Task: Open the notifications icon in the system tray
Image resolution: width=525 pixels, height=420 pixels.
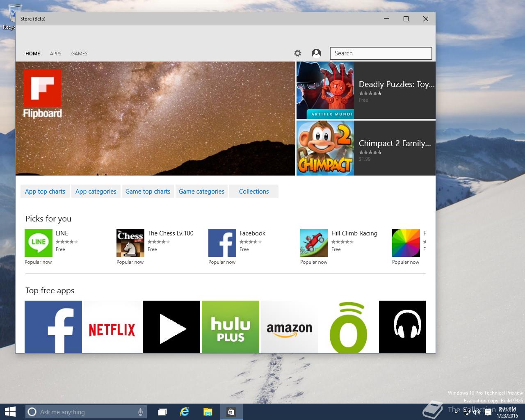Action: 488,412
